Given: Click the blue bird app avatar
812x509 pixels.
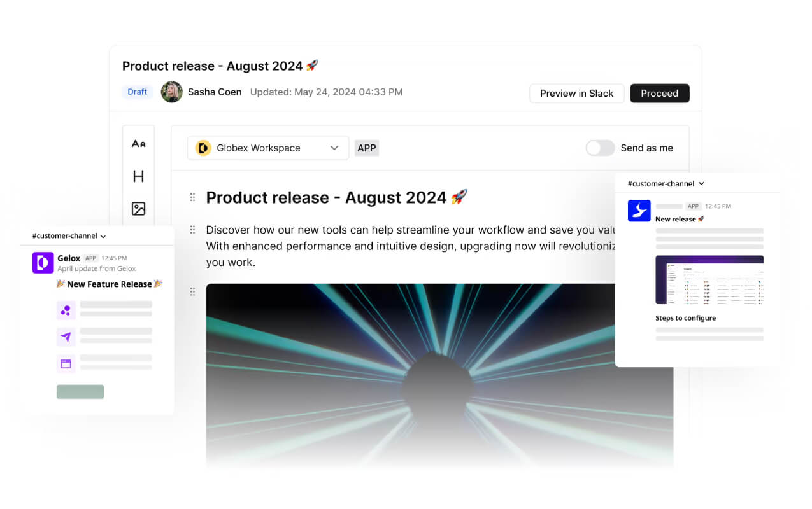Looking at the screenshot, I should click(639, 211).
